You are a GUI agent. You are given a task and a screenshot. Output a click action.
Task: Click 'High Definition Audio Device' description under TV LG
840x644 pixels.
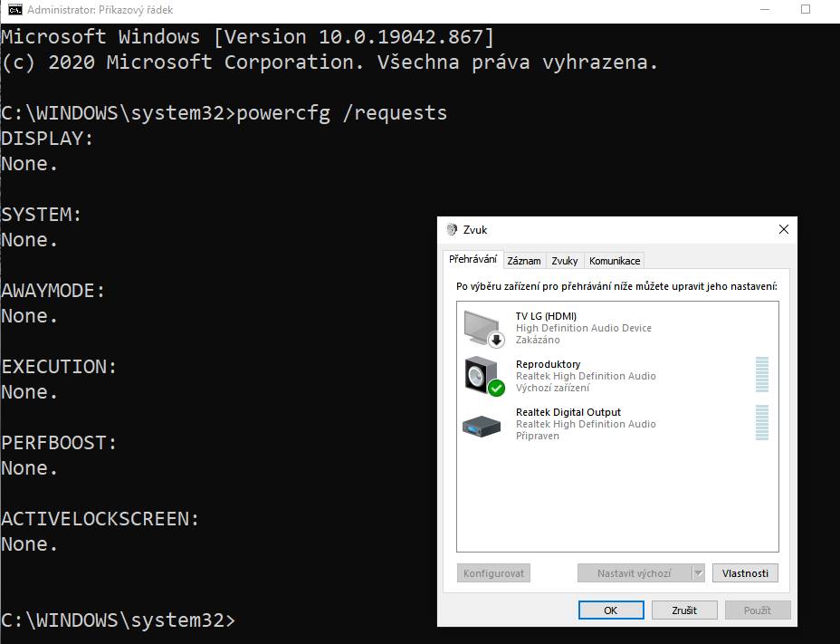click(x=584, y=328)
